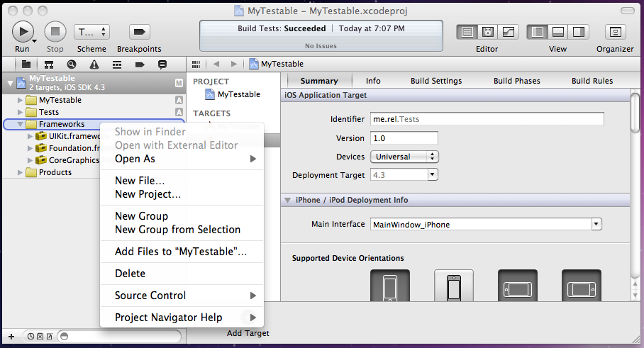Choose New Group menu item

click(182, 216)
